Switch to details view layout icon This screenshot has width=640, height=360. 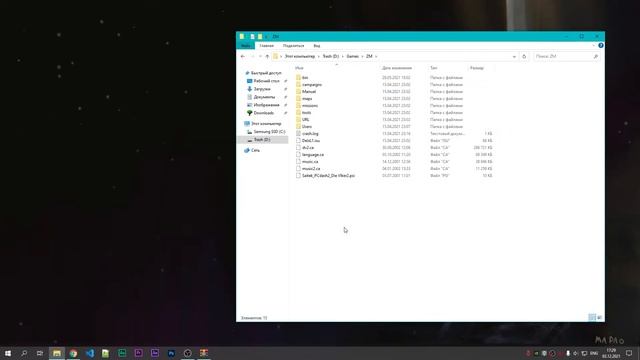click(592, 317)
